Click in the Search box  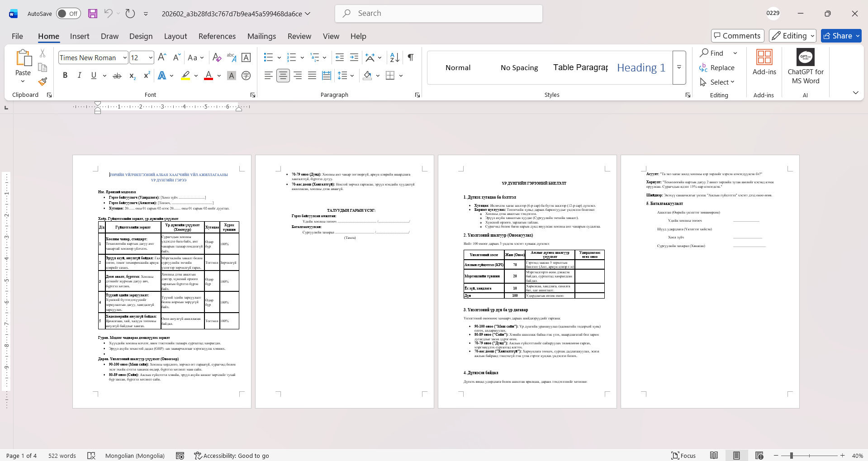coord(439,14)
